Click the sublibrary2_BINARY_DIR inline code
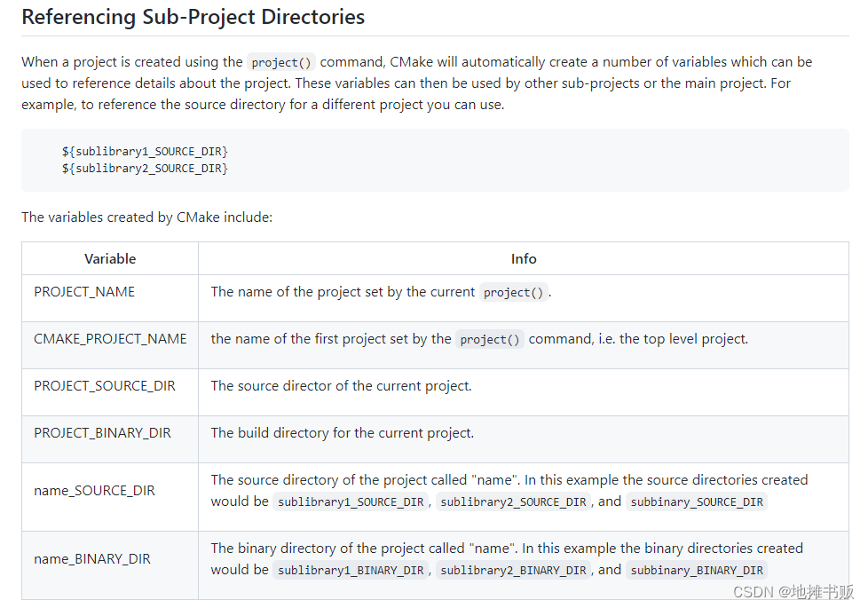The image size is (868, 608). 513,570
